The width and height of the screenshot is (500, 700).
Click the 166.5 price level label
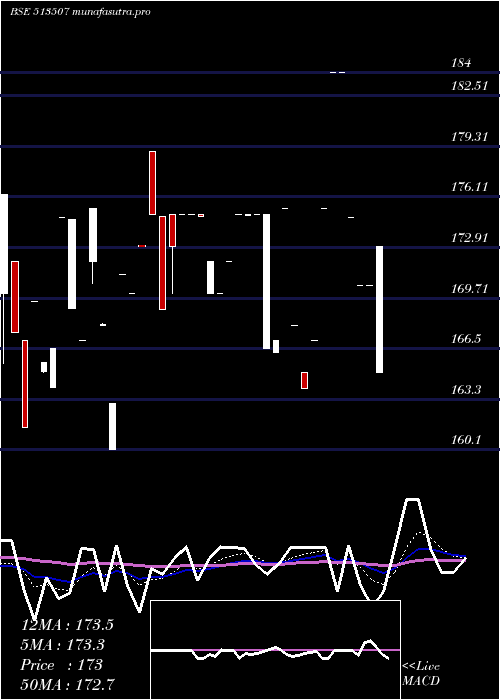[x=466, y=339]
